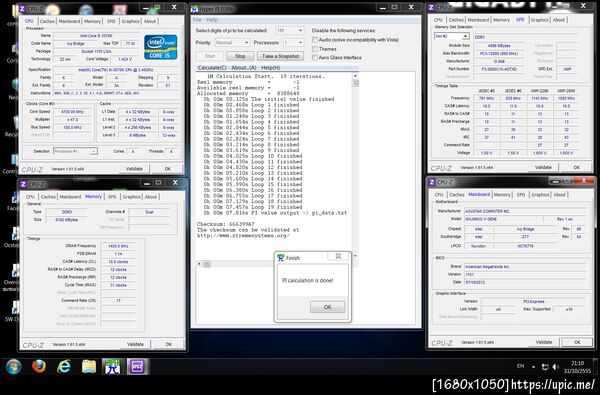
Task: Open Graphics tab in the i5-3570K CPU-Z window
Action: [130, 21]
